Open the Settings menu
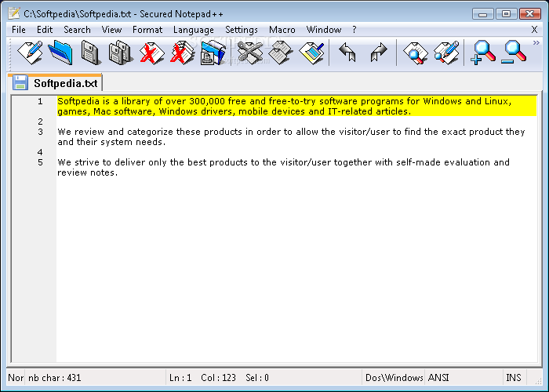This screenshot has height=392, width=549. tap(242, 30)
